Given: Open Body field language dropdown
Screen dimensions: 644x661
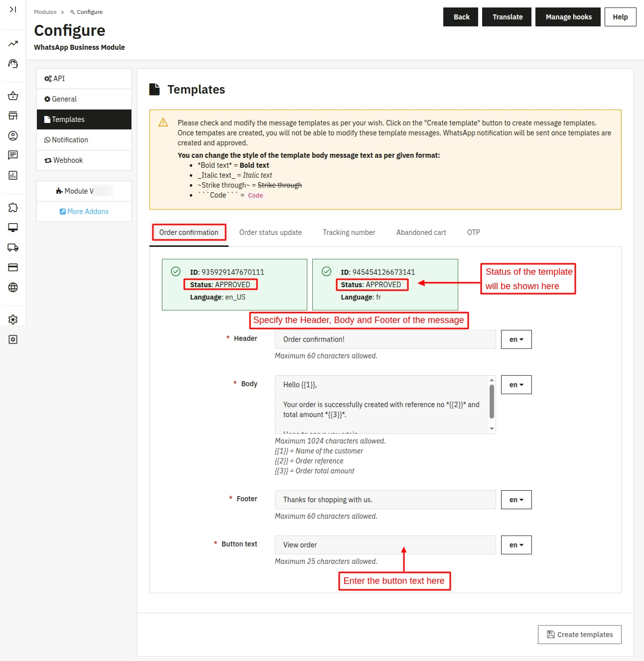Looking at the screenshot, I should tap(516, 385).
